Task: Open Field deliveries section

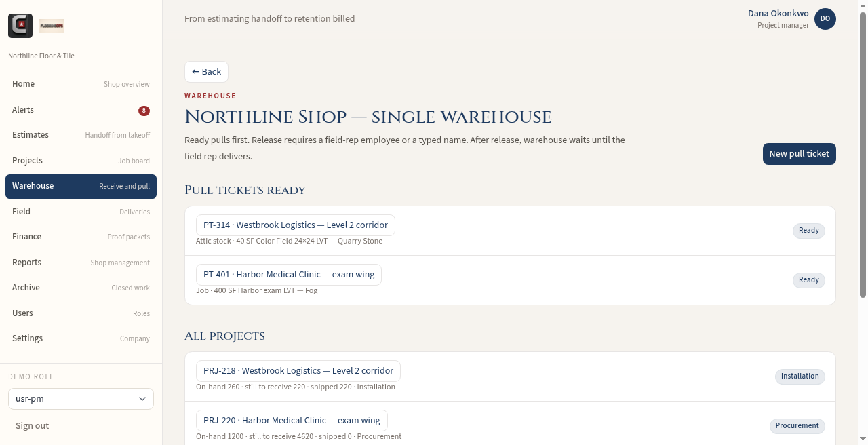Action: coord(81,212)
